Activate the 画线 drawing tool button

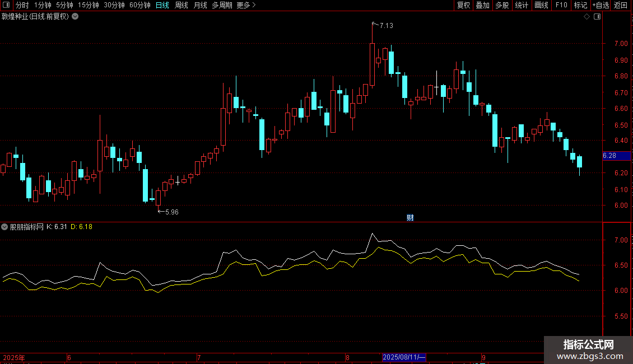point(541,5)
